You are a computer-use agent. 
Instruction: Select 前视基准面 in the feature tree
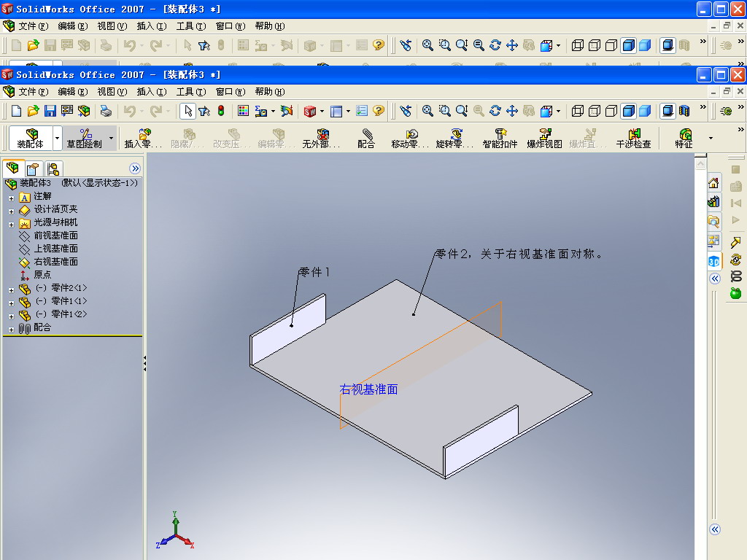(55, 236)
